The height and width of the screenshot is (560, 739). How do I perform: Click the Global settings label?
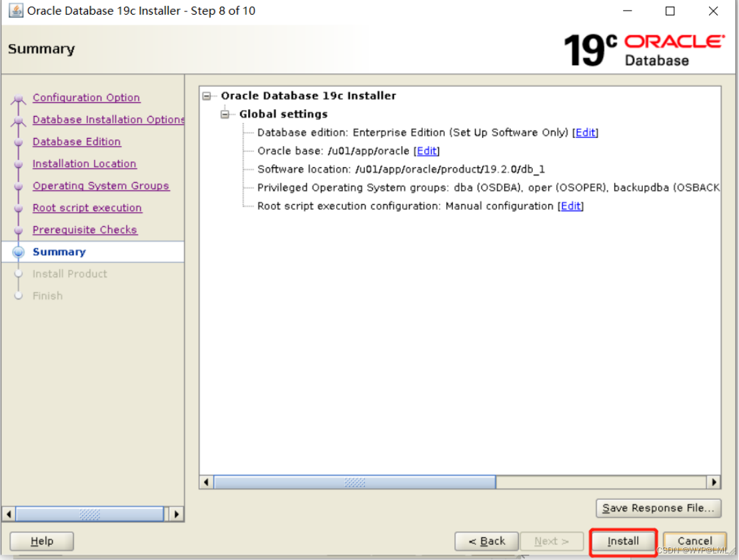(283, 115)
